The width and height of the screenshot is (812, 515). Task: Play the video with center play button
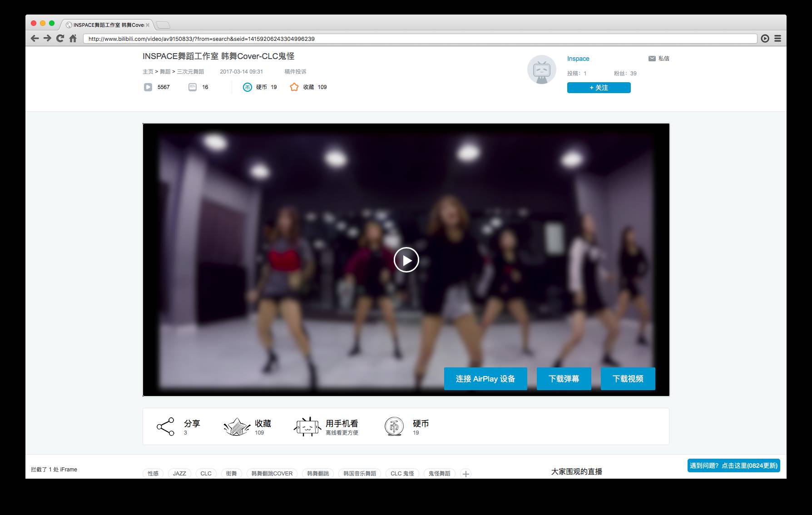point(406,260)
